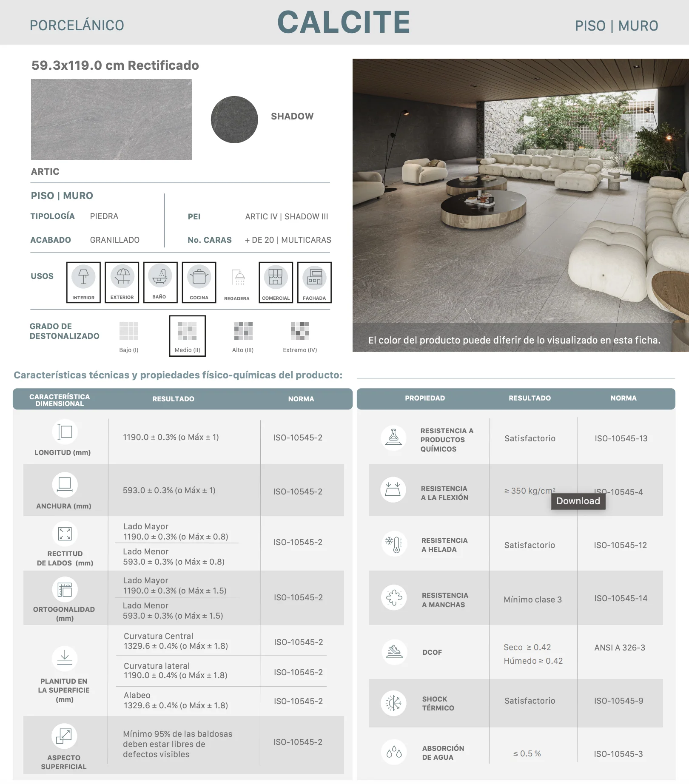Click the Resistencia a helada thermometer icon
The width and height of the screenshot is (689, 784).
[394, 544]
